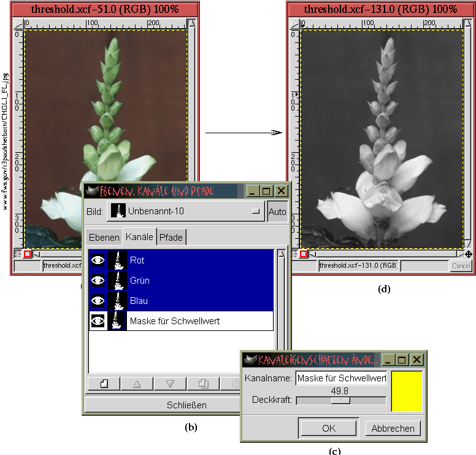
Task: Click the quick mask button in left image window
Action: 27,254
